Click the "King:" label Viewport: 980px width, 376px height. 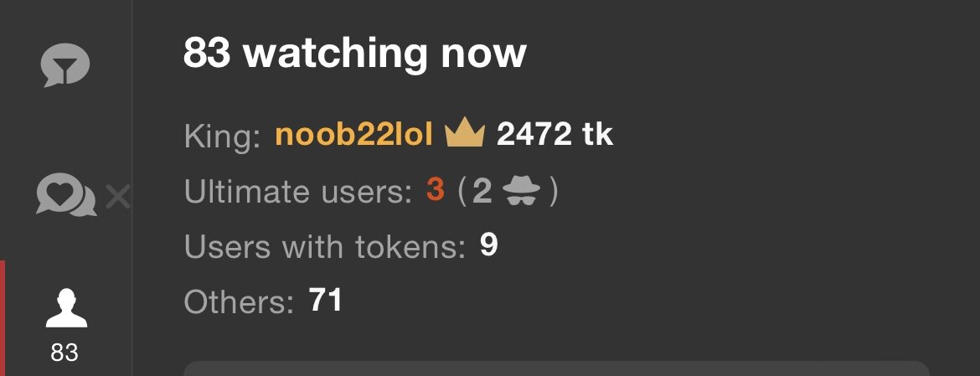pyautogui.click(x=223, y=136)
